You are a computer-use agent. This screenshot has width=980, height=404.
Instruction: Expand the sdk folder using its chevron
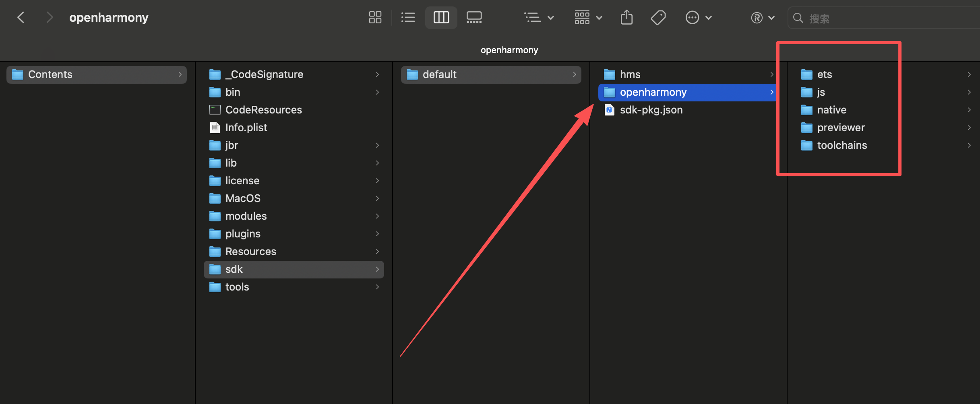click(377, 269)
